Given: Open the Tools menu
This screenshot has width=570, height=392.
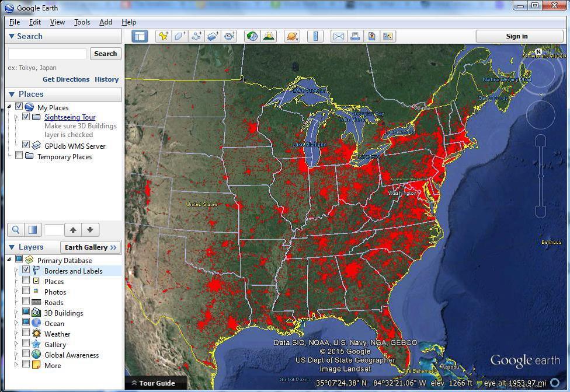Looking at the screenshot, I should 82,22.
